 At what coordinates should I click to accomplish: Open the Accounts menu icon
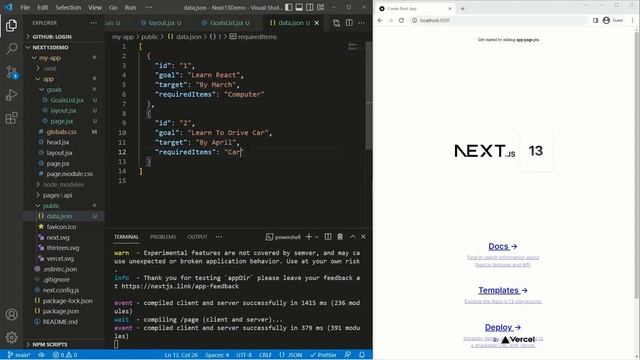click(11, 315)
